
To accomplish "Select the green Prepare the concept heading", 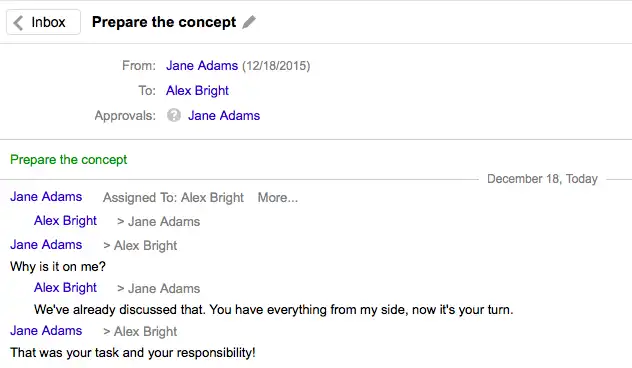I will (69, 160).
